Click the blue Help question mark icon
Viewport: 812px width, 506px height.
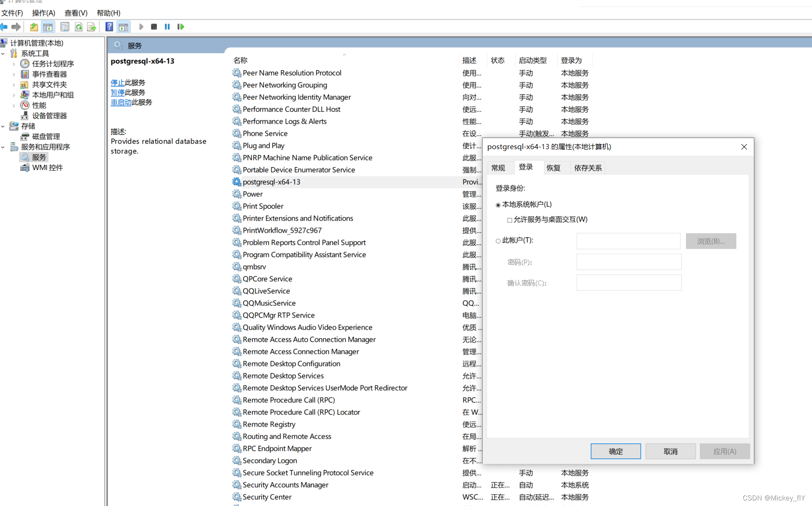[109, 27]
